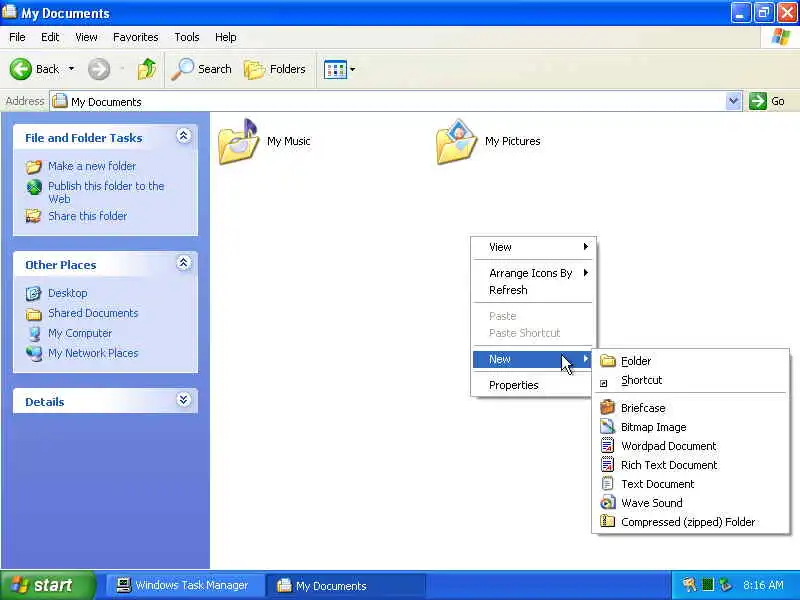
Task: Create a new Wave Sound
Action: coord(690,503)
